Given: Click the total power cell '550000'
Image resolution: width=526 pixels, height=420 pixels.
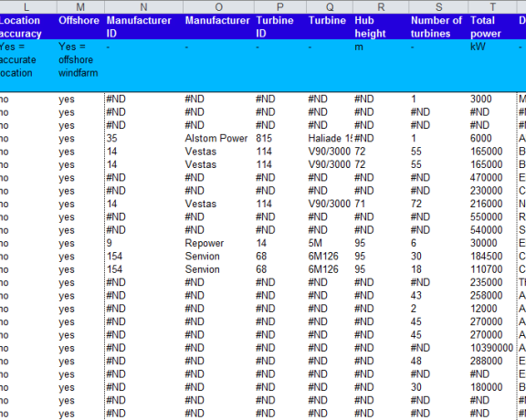Looking at the screenshot, I should [x=492, y=216].
